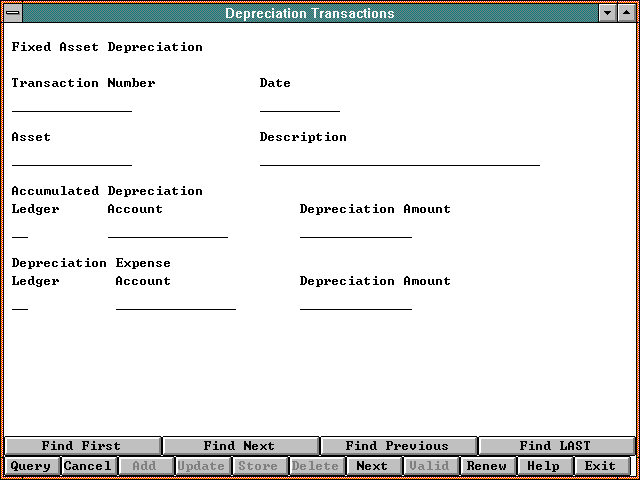Click the Depreciation Expense Ledger field
Image resolution: width=640 pixels, height=480 pixels.
(x=20, y=302)
